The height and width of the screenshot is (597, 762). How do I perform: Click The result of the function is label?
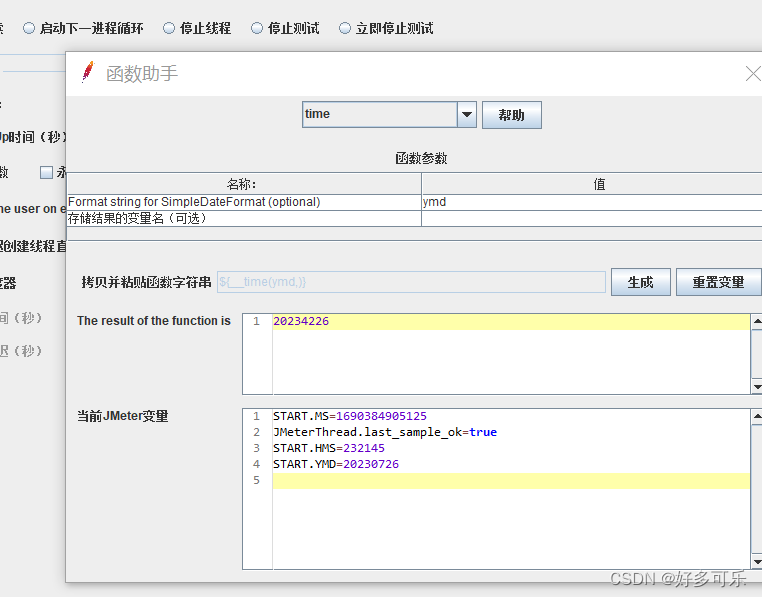tap(154, 321)
